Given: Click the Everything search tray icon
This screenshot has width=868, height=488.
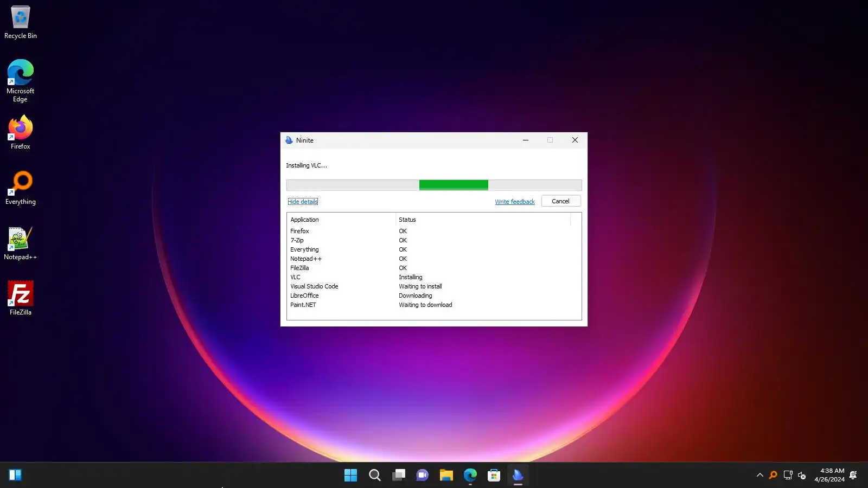Looking at the screenshot, I should pos(774,476).
